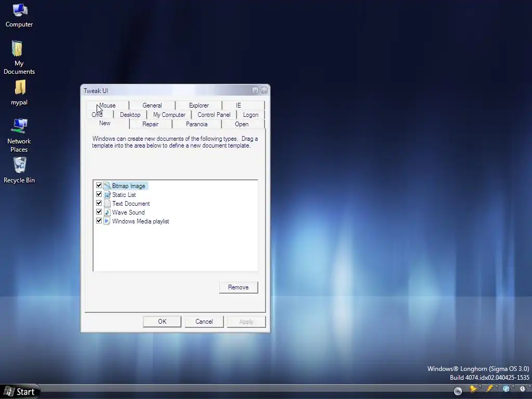Expand hidden tray icons with round arrow
The height and width of the screenshot is (399, 532).
click(458, 391)
